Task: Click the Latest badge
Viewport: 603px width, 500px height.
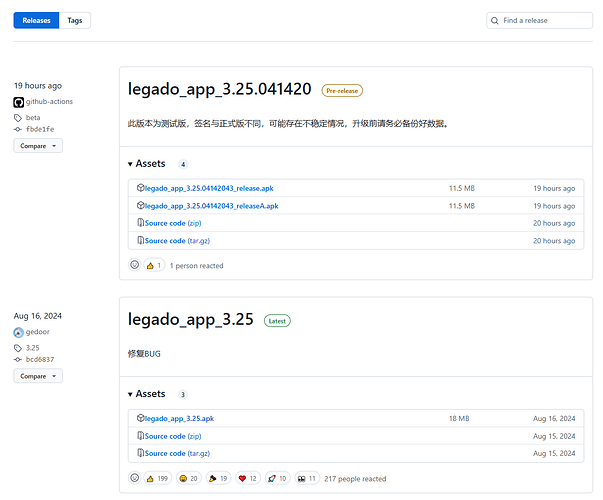Action: pos(277,321)
